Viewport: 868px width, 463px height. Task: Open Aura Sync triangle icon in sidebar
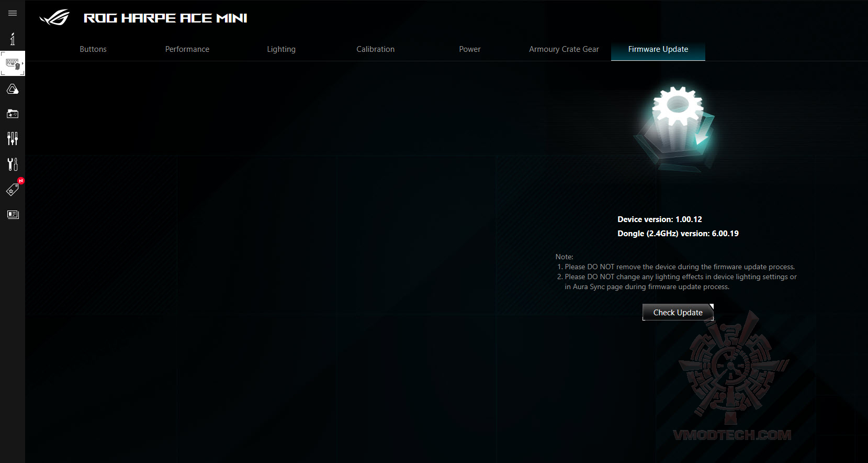tap(13, 89)
